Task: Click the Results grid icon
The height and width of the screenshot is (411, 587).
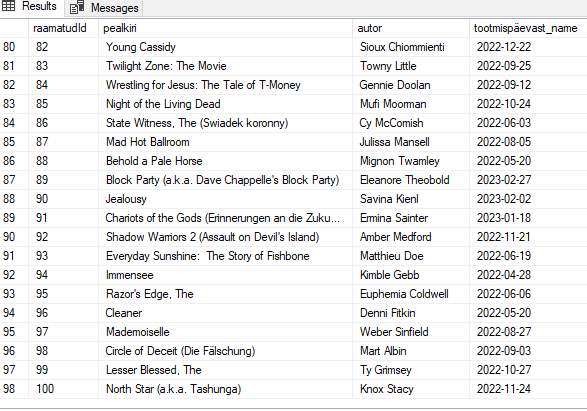Action: [9, 6]
